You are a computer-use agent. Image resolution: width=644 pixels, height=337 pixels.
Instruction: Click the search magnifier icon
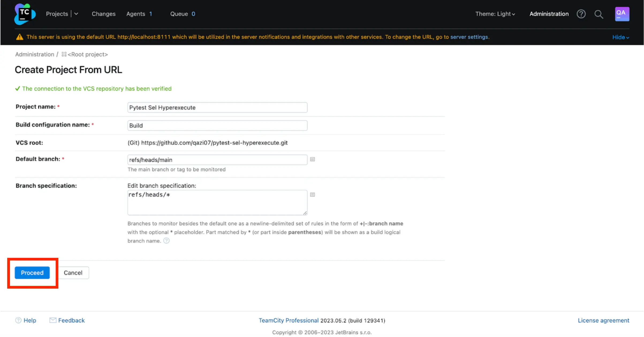598,14
